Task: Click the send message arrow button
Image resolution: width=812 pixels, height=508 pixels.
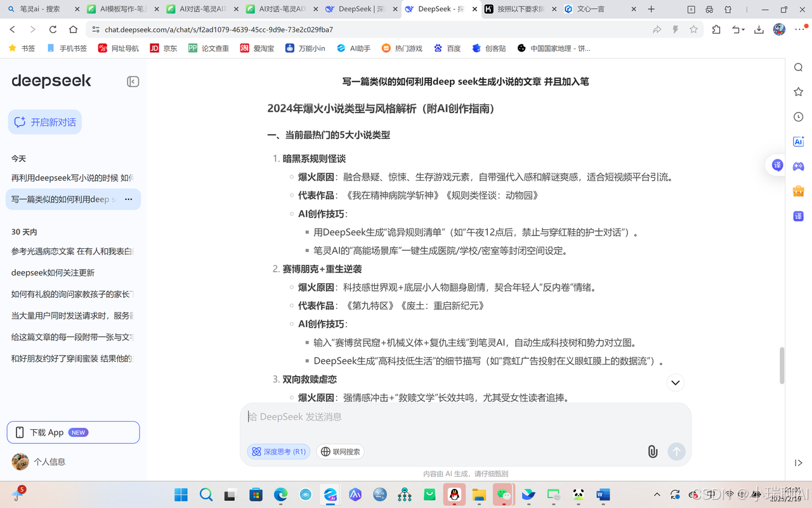Action: click(676, 451)
